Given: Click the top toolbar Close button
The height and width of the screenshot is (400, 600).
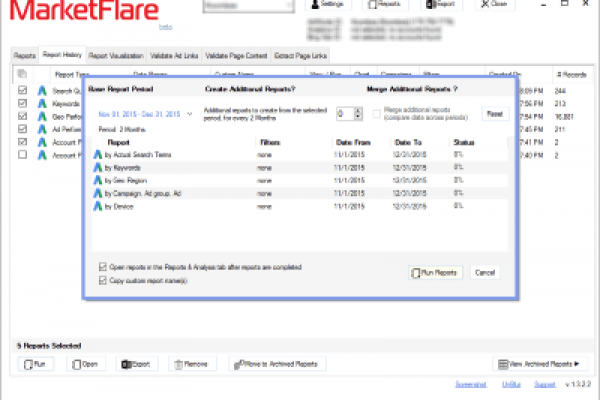Looking at the screenshot, I should 494,4.
